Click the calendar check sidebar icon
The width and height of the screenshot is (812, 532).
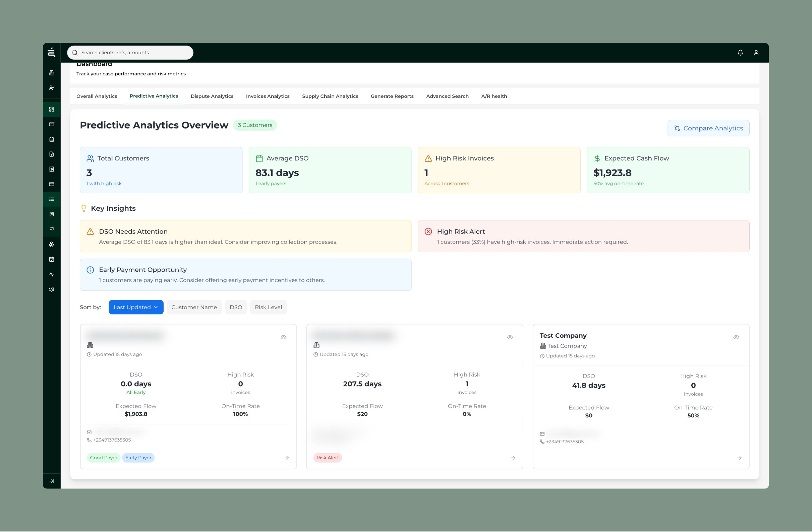coord(52,259)
